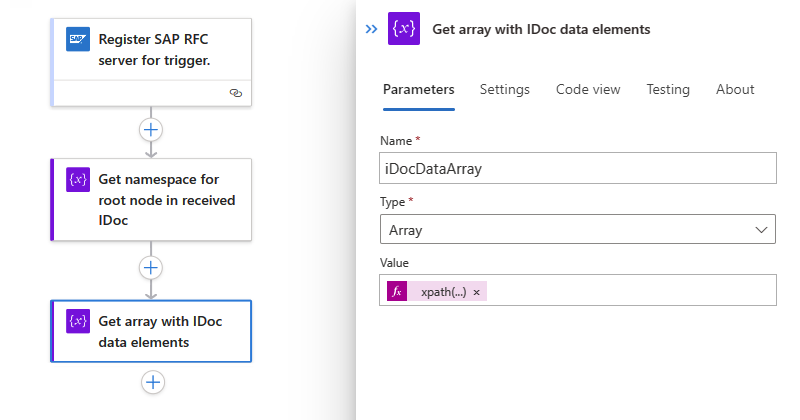Open the Type dropdown showing Array

pos(578,229)
